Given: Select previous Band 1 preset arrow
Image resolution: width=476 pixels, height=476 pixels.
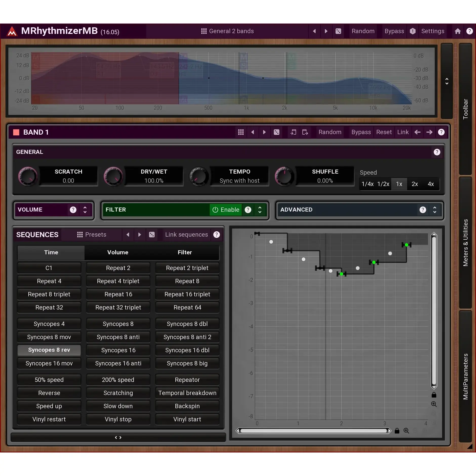Looking at the screenshot, I should coord(253,132).
